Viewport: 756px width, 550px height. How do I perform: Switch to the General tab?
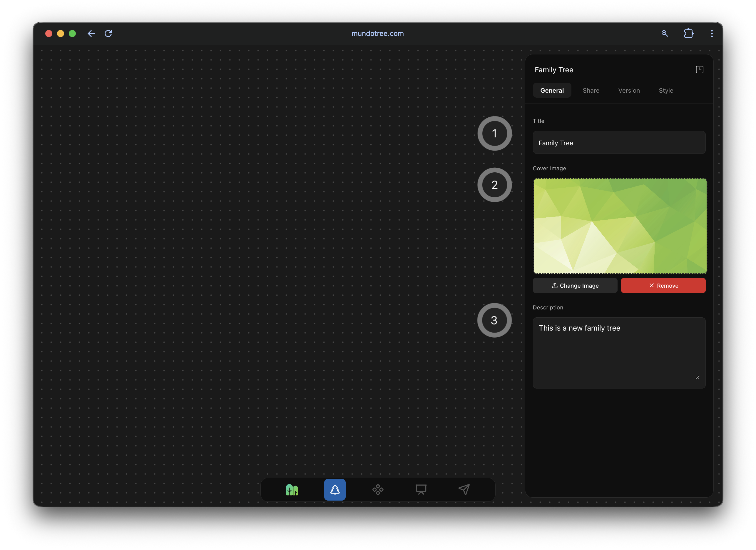552,90
